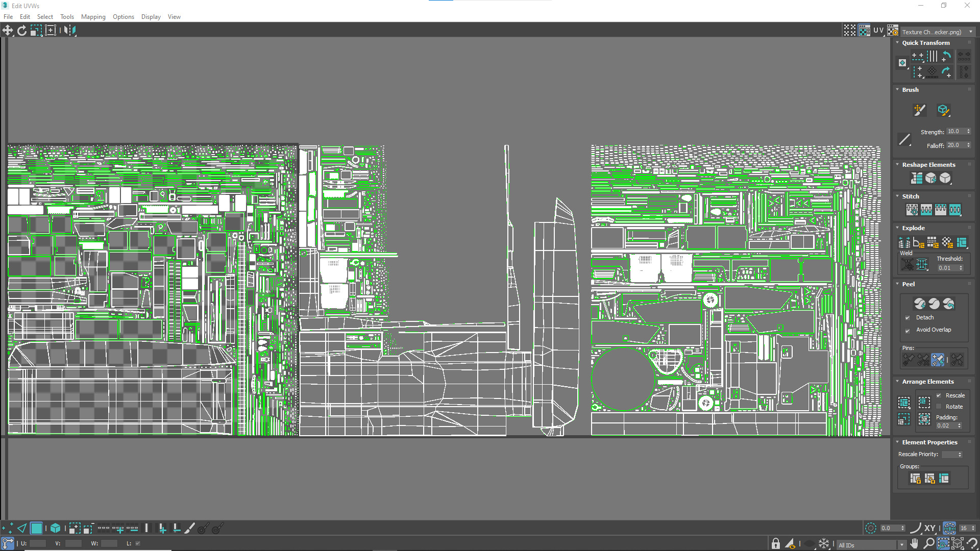Open the Tools menu
This screenshot has width=980, height=551.
tap(67, 17)
